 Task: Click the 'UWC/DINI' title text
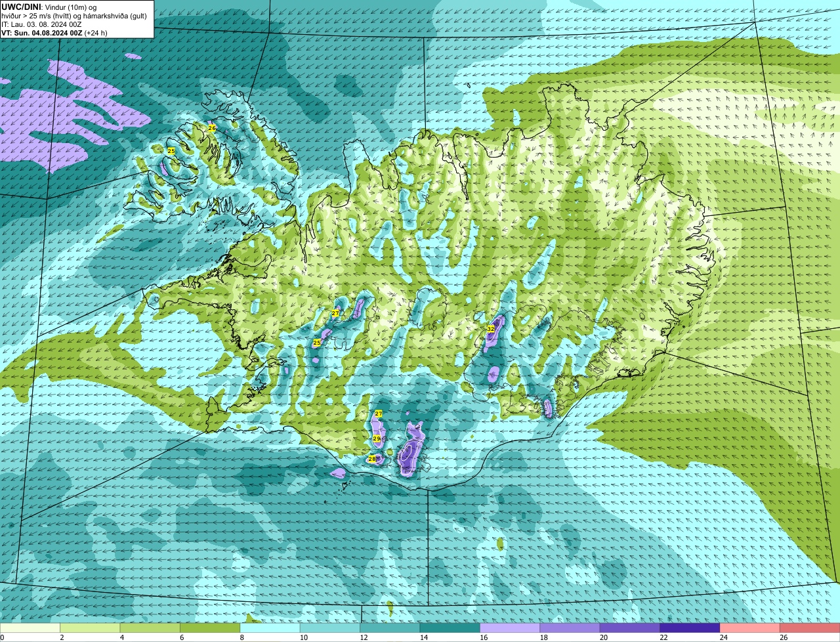click(22, 7)
